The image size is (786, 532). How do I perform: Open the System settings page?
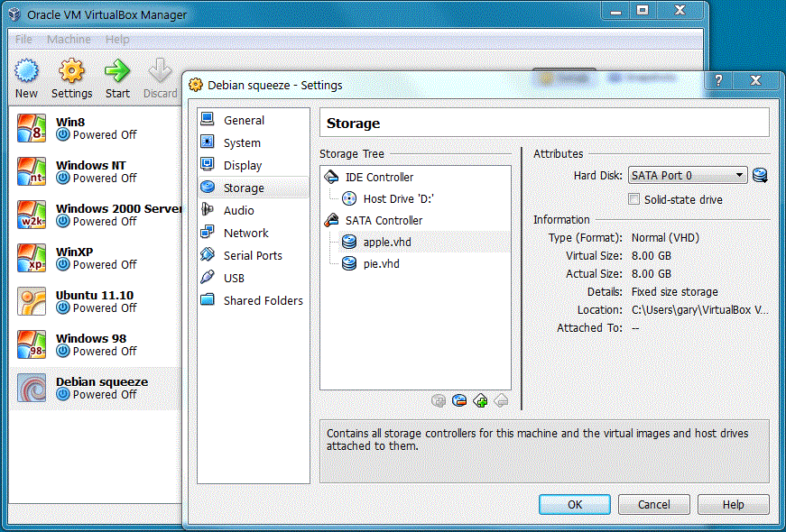(x=254, y=142)
